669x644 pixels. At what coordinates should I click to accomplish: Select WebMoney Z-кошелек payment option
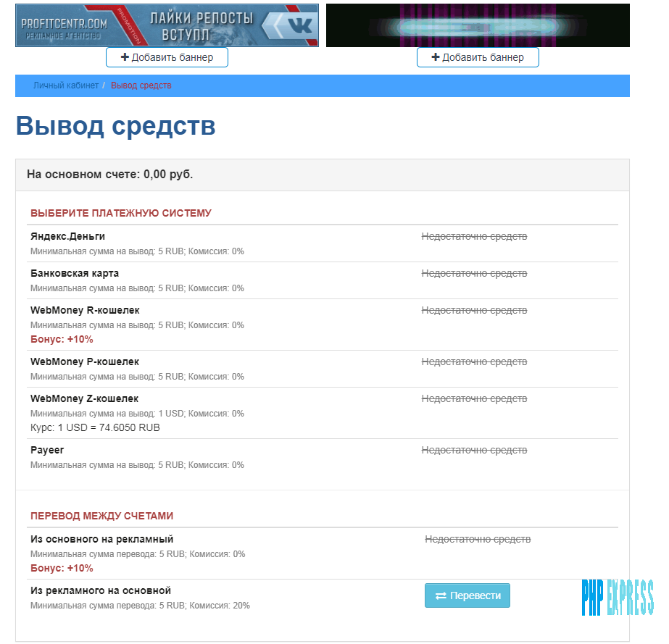click(x=85, y=398)
